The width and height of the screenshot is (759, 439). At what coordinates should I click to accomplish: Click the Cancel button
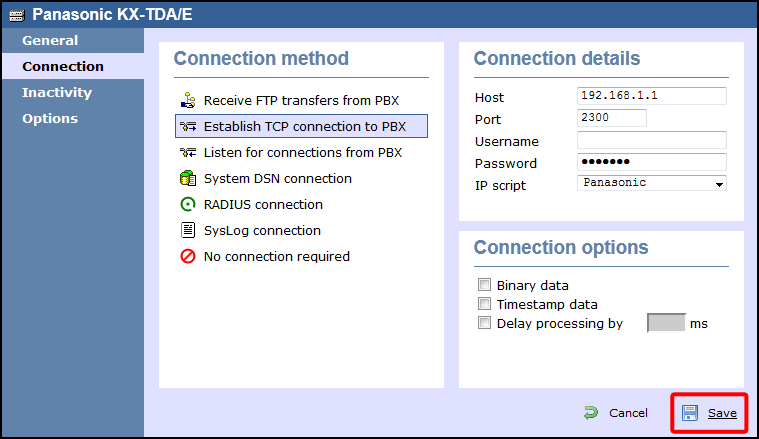coord(616,413)
